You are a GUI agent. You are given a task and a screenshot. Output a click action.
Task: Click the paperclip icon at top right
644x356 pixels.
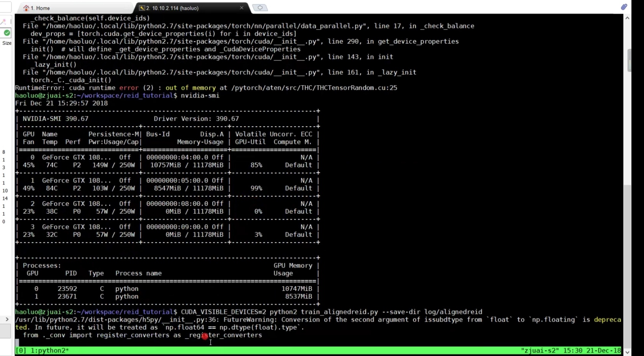coord(624,7)
